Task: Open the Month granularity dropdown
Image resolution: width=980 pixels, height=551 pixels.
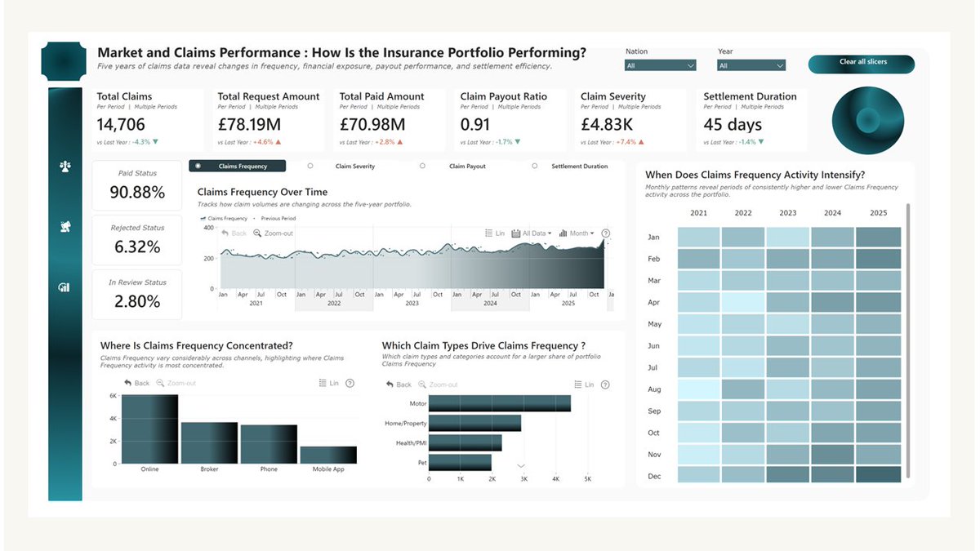Action: (x=577, y=233)
